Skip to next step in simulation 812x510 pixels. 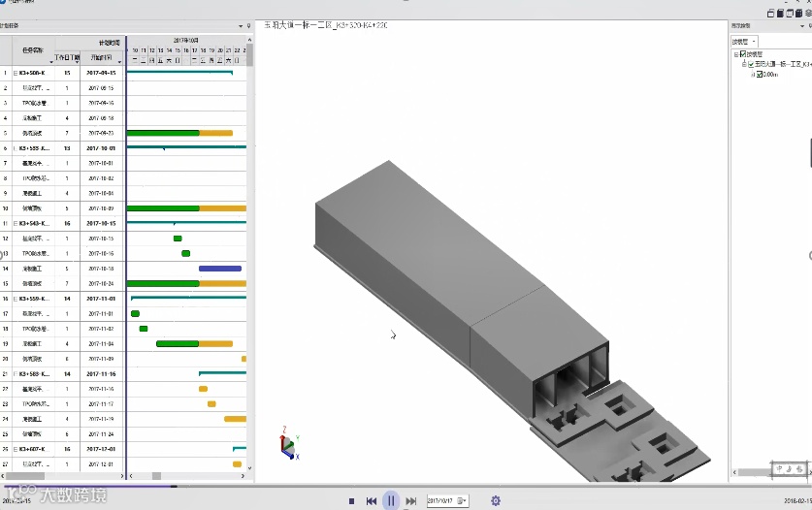pyautogui.click(x=410, y=501)
